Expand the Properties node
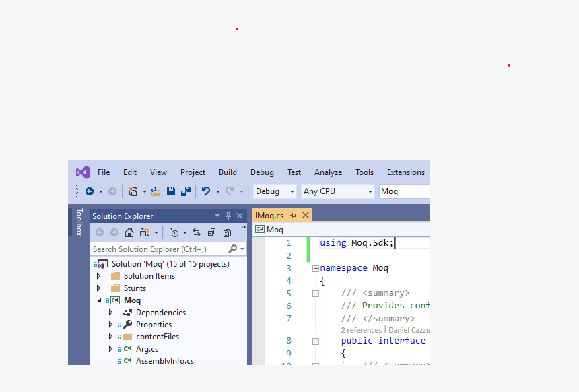 111,325
